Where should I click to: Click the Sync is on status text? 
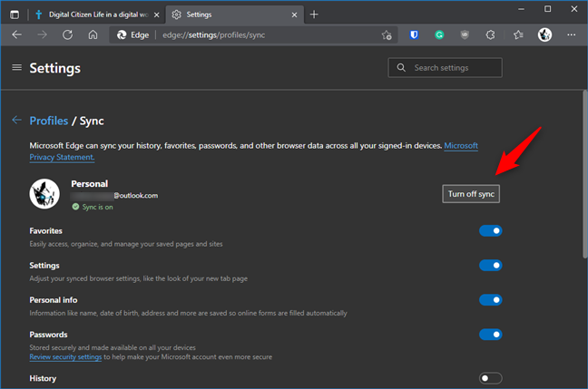97,207
